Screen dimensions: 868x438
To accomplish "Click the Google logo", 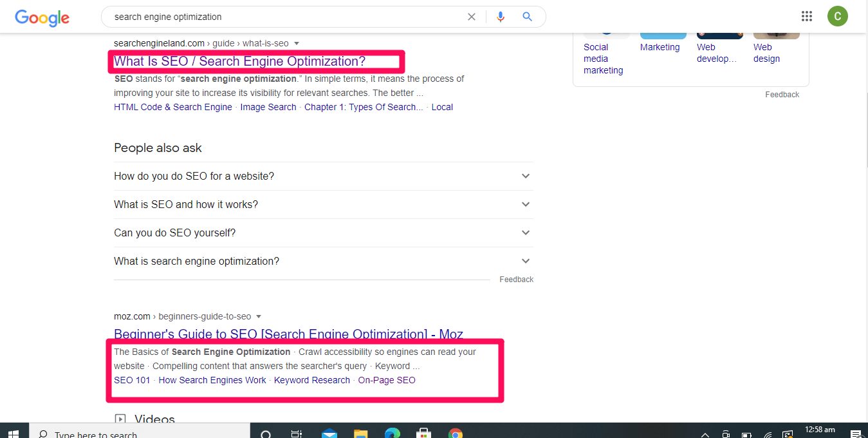I will tap(42, 17).
